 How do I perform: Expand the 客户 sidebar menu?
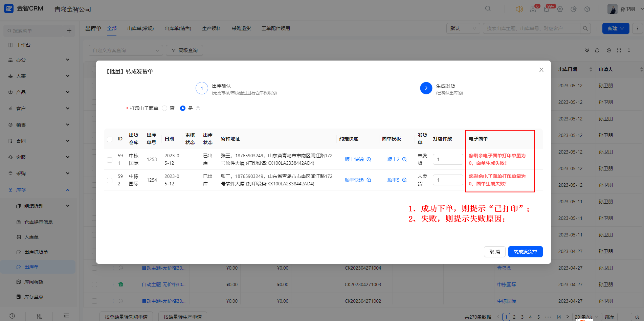click(x=39, y=109)
